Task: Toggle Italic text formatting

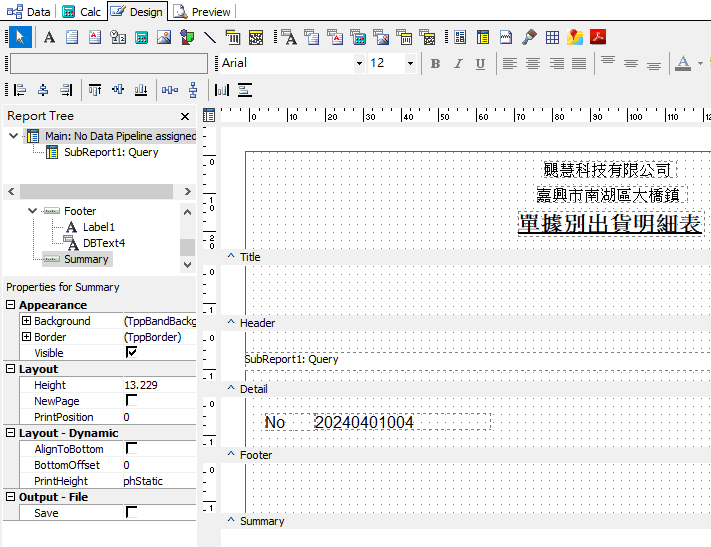Action: [458, 63]
